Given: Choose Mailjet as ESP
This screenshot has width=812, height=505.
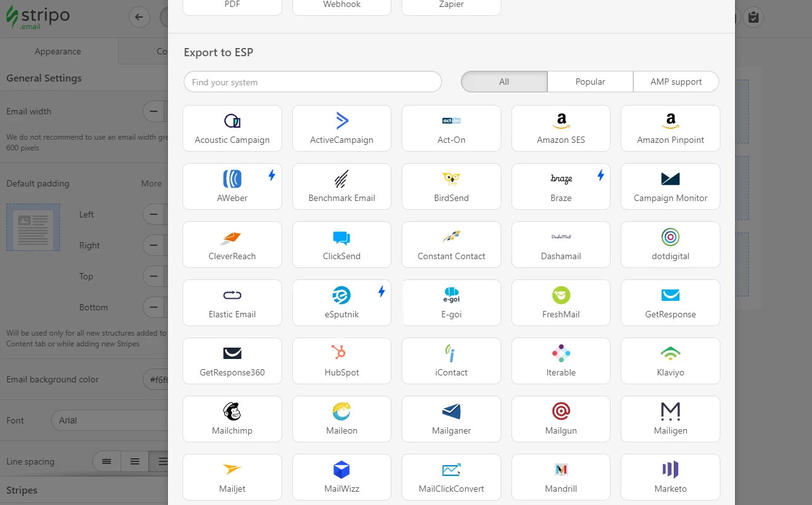Looking at the screenshot, I should click(232, 477).
